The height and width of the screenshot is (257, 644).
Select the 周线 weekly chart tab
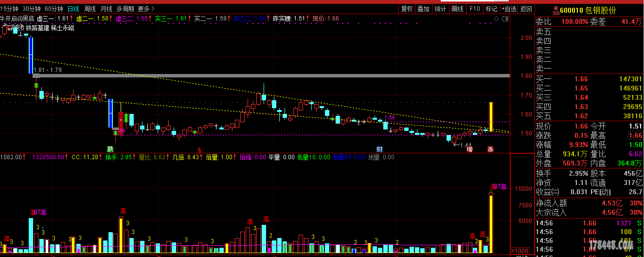[x=90, y=9]
